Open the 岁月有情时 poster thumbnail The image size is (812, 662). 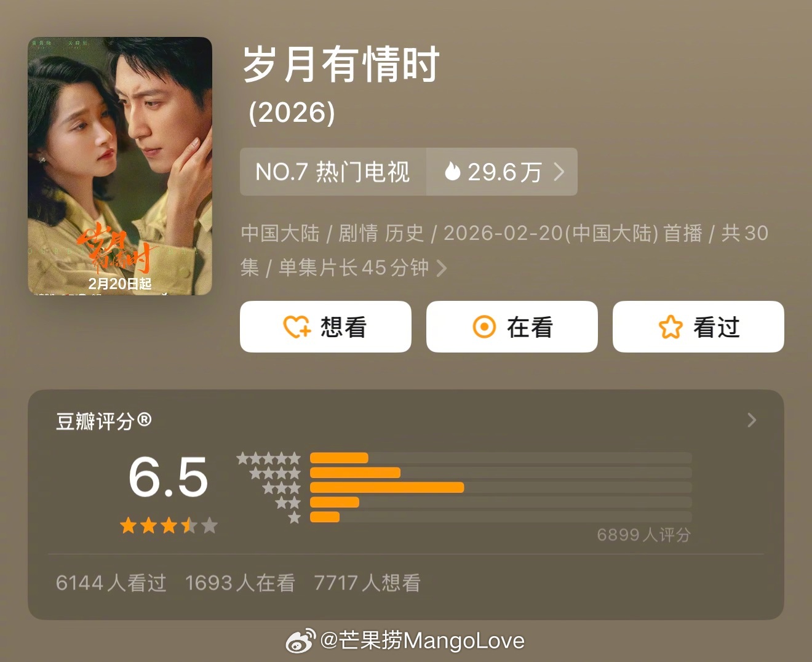[x=120, y=166]
